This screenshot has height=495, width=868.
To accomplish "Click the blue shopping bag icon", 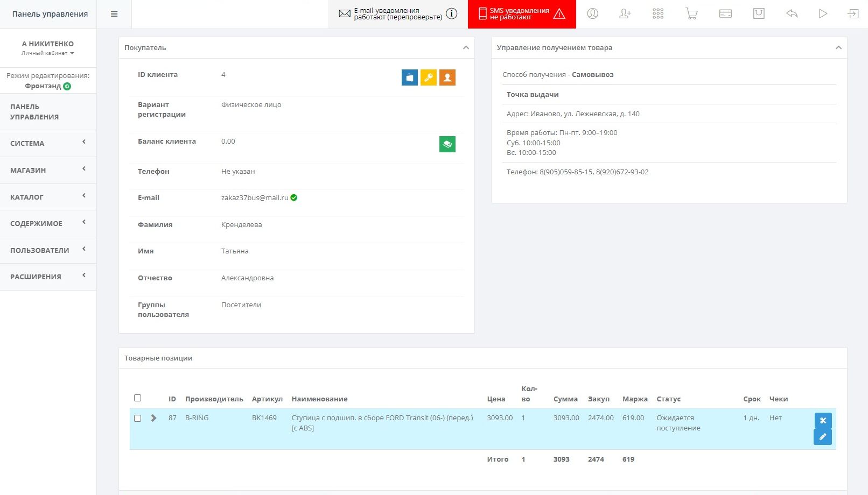I will point(409,77).
